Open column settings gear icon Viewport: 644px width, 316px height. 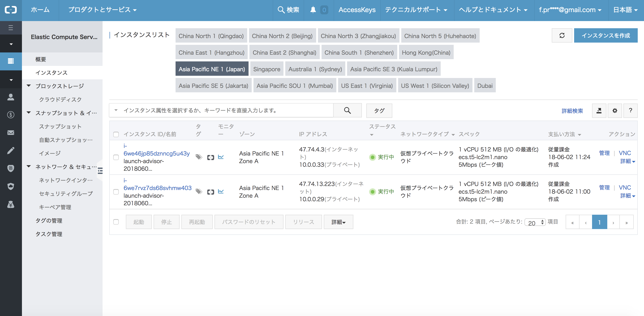click(615, 110)
